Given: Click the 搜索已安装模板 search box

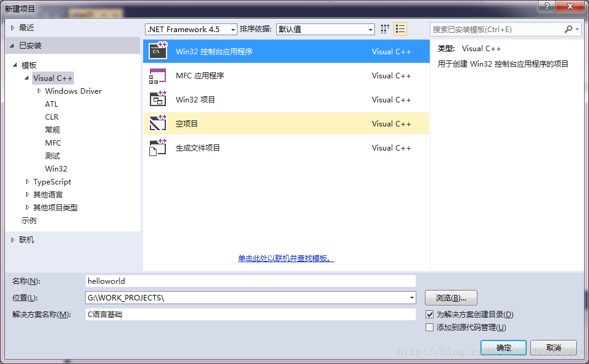Looking at the screenshot, I should coord(496,29).
